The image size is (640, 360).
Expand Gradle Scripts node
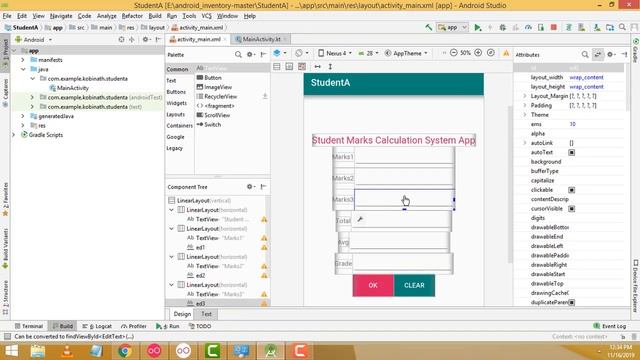tap(13, 135)
